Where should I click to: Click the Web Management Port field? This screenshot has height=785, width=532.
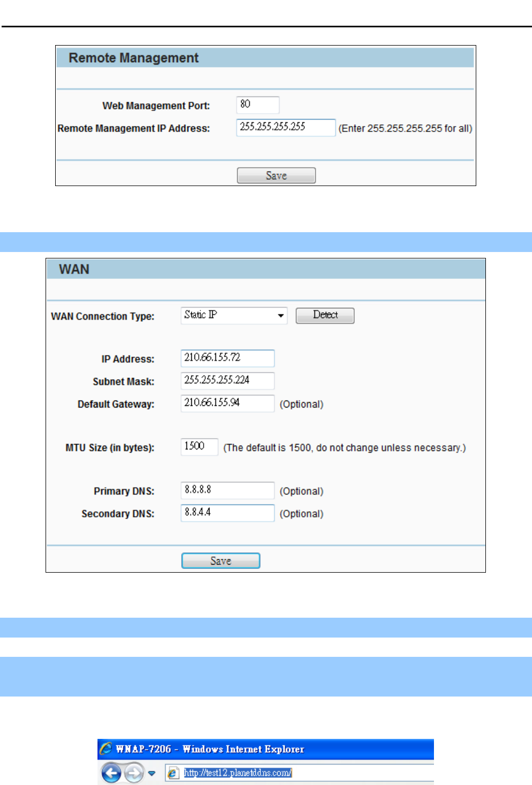pyautogui.click(x=258, y=105)
